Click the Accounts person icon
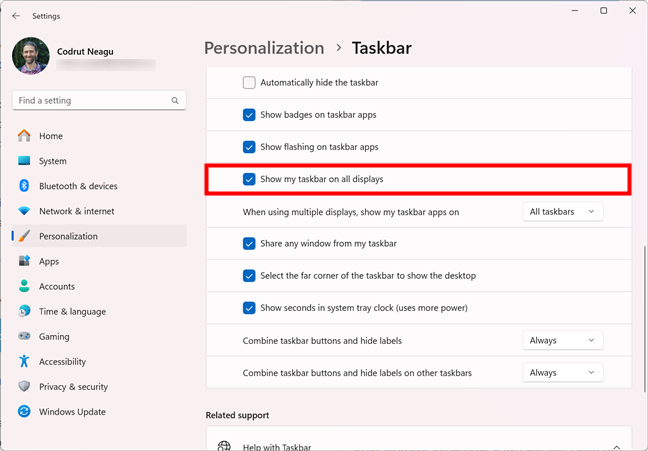Viewport: 648px width, 451px height. [24, 286]
